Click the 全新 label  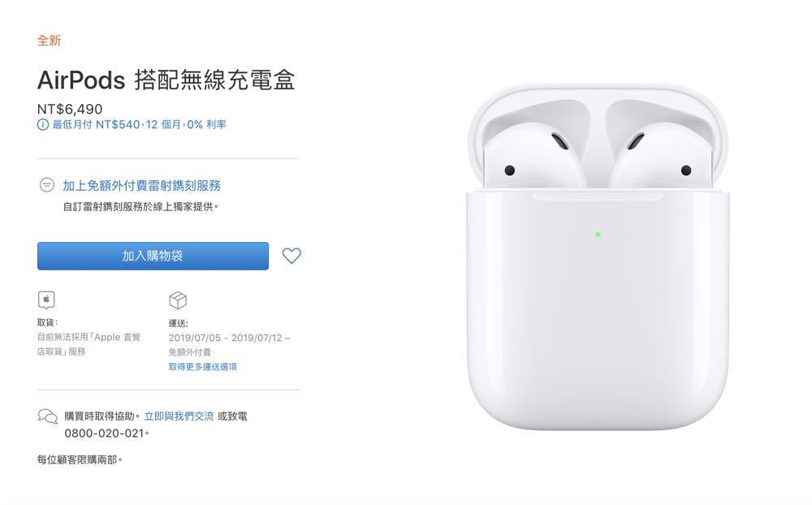tap(50, 41)
